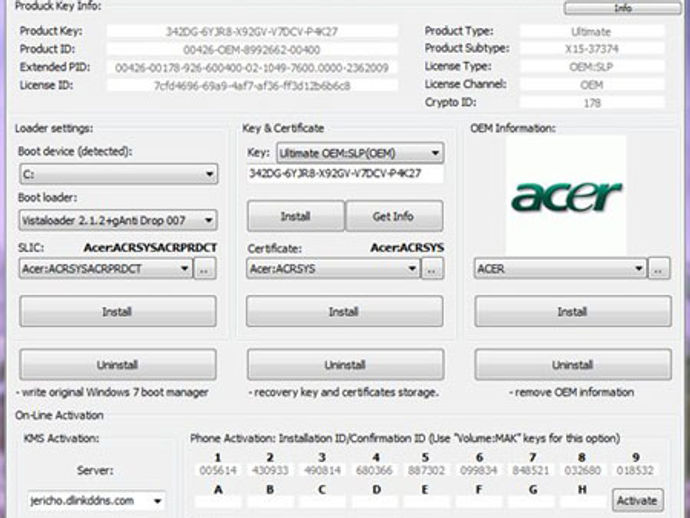Install the loader under Loader settings
690x518 pixels.
pyautogui.click(x=117, y=312)
